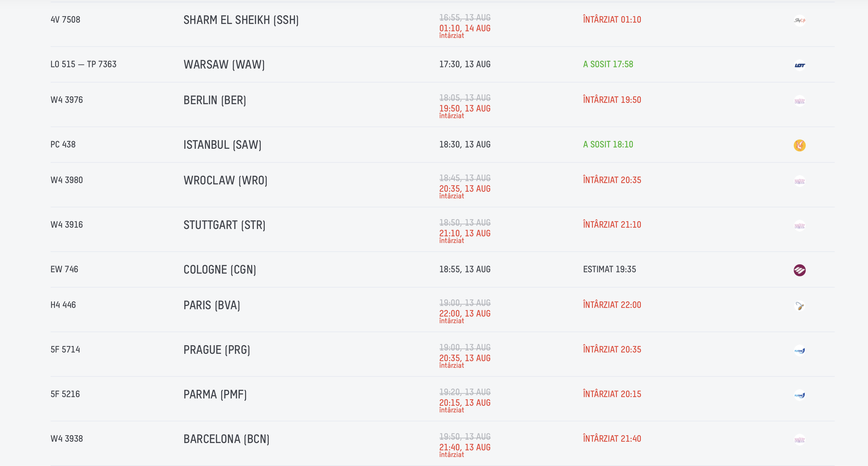The image size is (868, 466).
Task: Click the Wizz Air logo on Wroclaw row
Action: (x=799, y=181)
